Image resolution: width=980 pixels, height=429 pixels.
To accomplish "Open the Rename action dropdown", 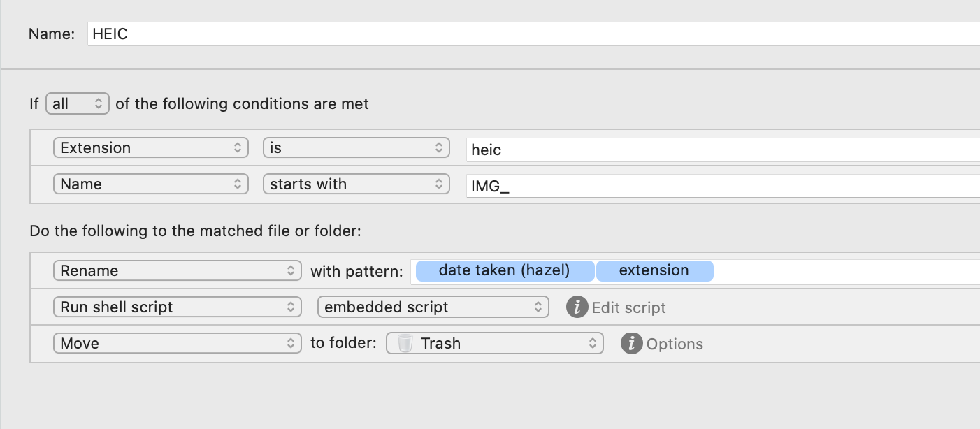I will point(177,271).
